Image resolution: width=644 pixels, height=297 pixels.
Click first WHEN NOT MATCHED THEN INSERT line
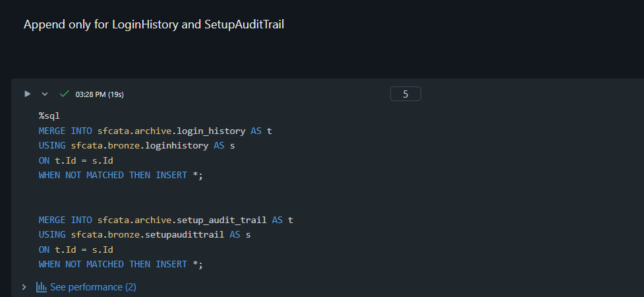point(121,176)
